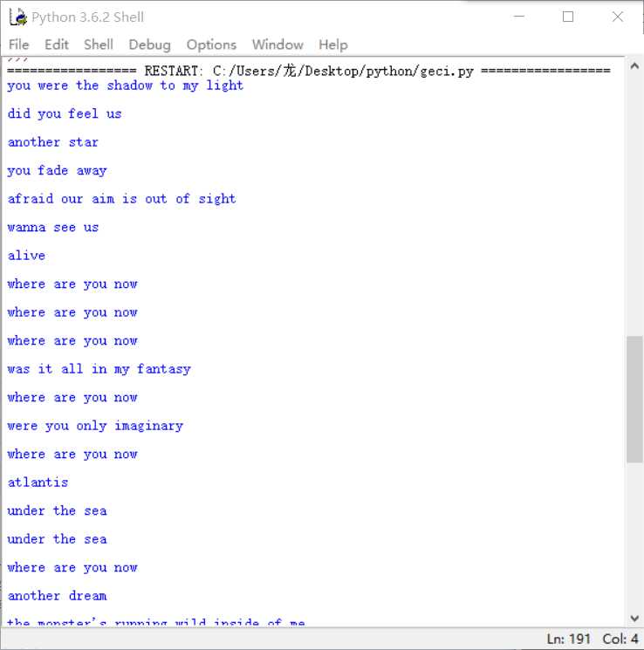Click the line 'alive'
Image resolution: width=644 pixels, height=650 pixels.
click(26, 256)
